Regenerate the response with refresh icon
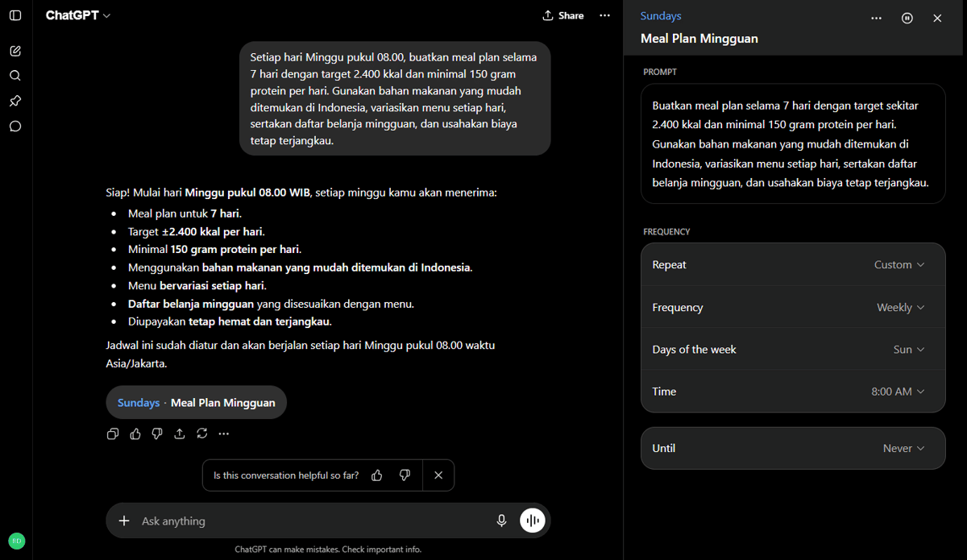Screen dimensions: 967x560 click(202, 433)
